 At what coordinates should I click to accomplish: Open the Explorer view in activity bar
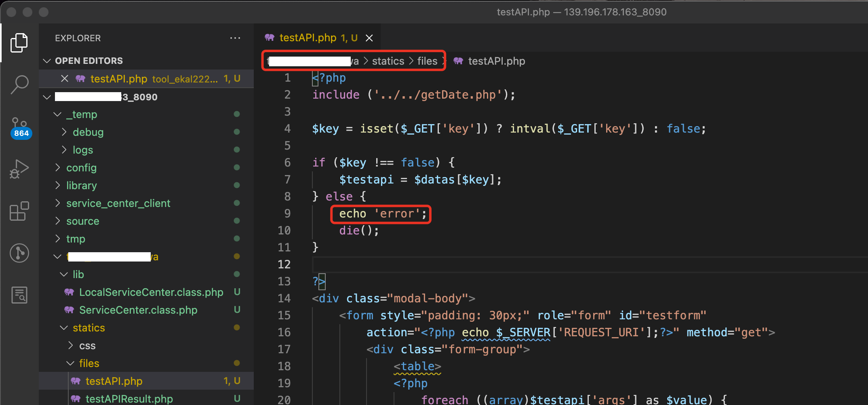19,43
